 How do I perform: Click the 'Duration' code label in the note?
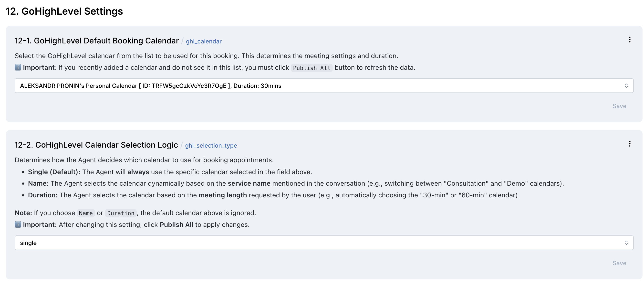tap(121, 213)
